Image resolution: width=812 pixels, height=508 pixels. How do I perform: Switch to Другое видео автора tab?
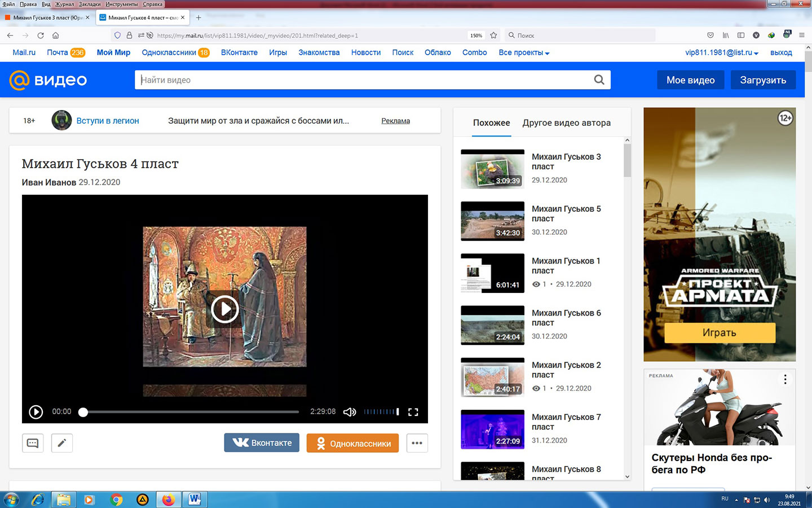pyautogui.click(x=566, y=123)
